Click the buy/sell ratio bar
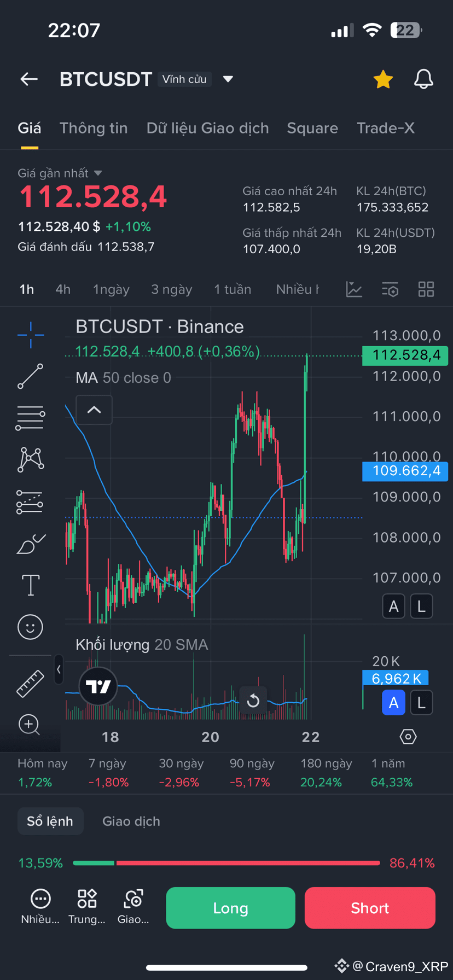 (x=226, y=863)
